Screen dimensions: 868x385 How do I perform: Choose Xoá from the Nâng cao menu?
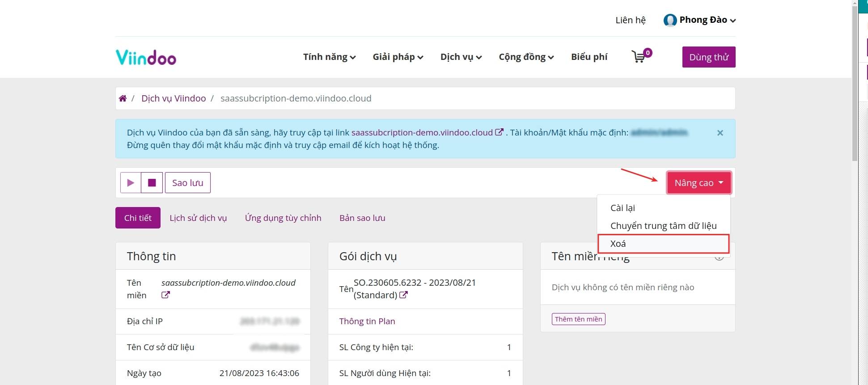tap(664, 244)
